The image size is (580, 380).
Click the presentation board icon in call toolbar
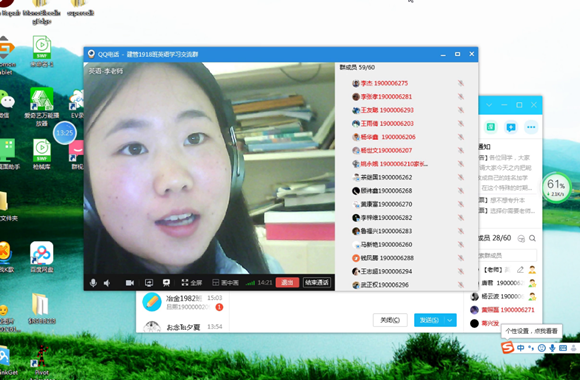[x=166, y=283]
